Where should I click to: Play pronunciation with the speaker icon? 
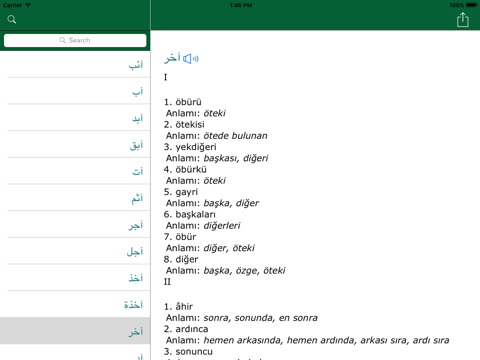tap(191, 59)
